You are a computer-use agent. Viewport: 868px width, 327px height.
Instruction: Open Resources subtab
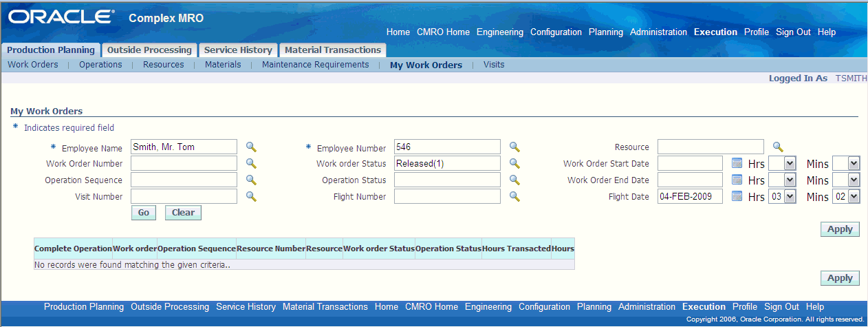click(164, 65)
